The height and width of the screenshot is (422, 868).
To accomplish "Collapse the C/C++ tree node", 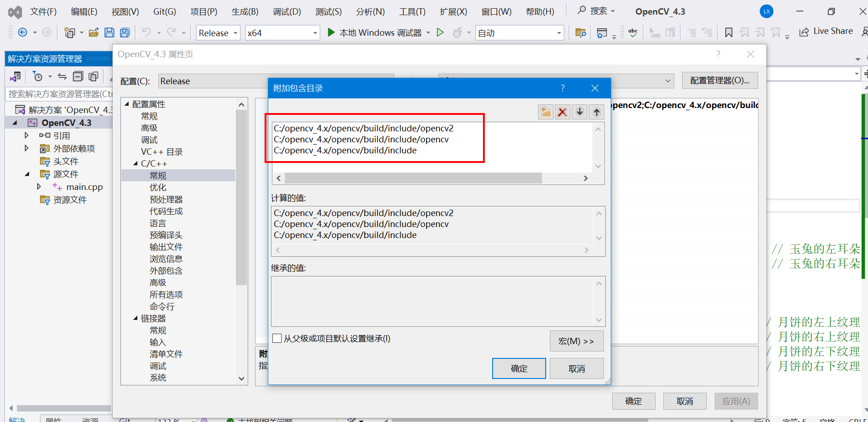I will coord(136,163).
